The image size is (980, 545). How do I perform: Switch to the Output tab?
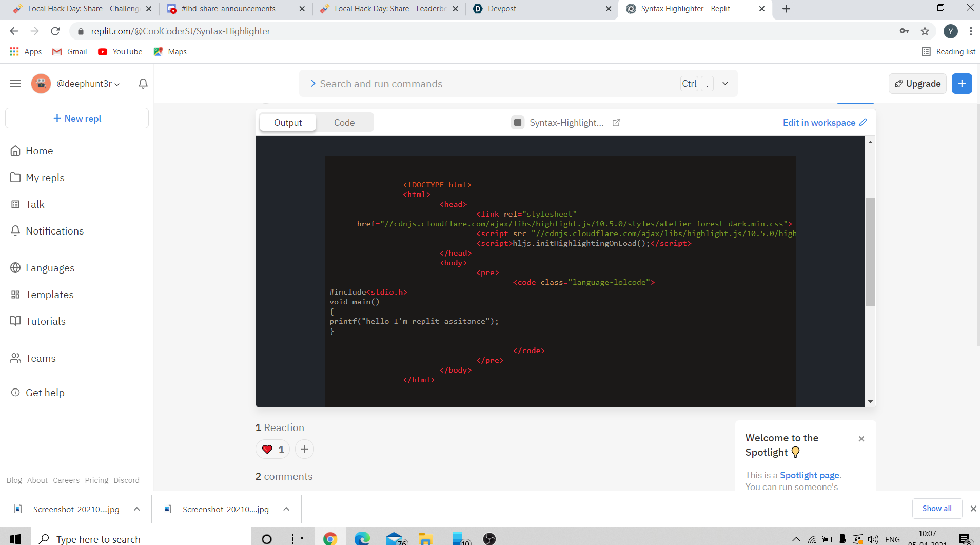click(288, 123)
